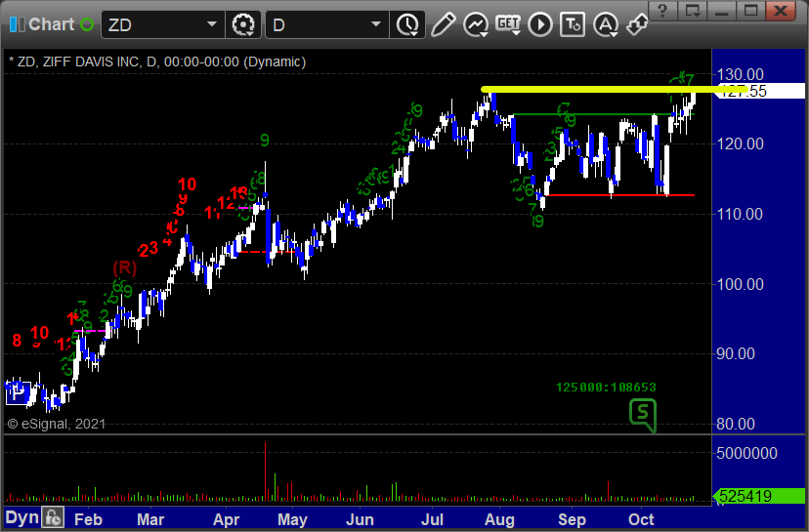Click the 80.00 price axis label
809x532 pixels.
[x=735, y=424]
